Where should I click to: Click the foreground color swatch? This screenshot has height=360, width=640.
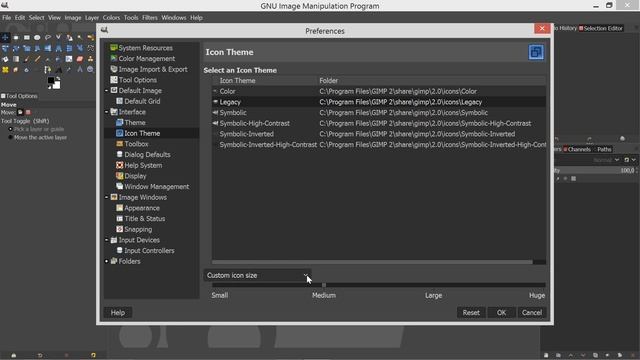click(x=51, y=80)
